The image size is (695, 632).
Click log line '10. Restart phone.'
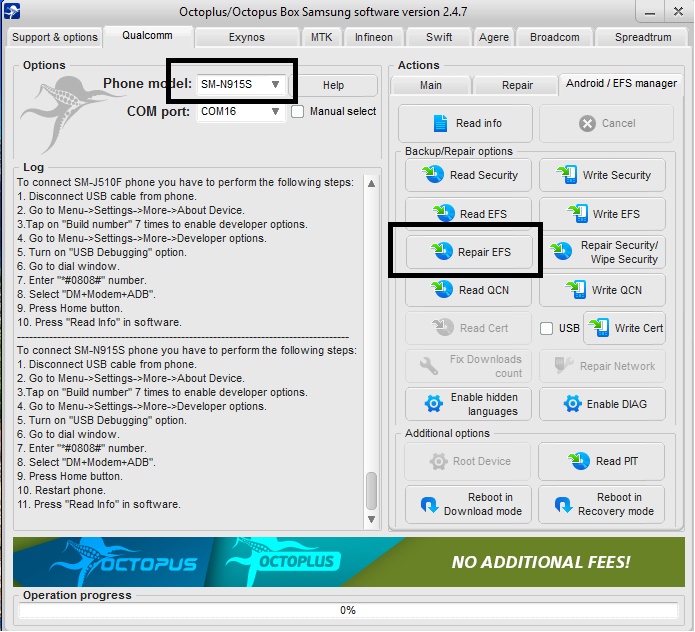coord(61,490)
